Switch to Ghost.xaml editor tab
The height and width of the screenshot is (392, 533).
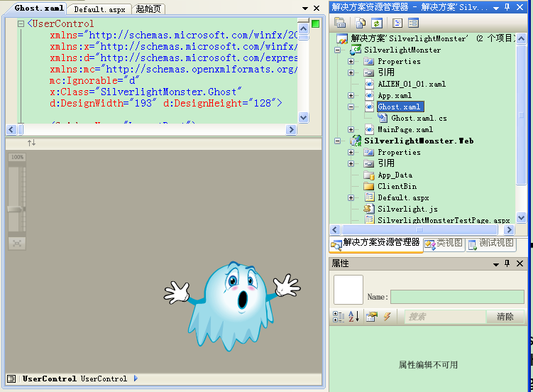tap(39, 8)
